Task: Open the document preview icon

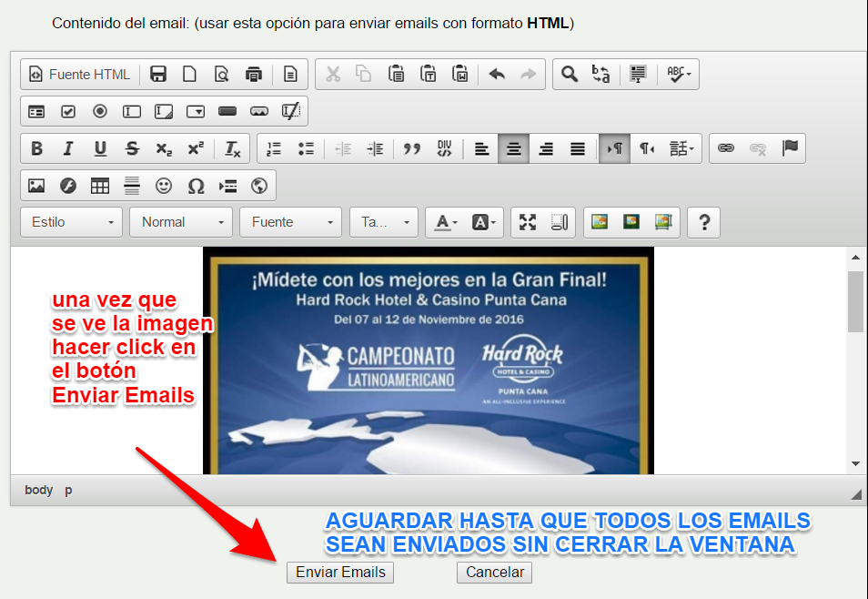Action: [221, 75]
